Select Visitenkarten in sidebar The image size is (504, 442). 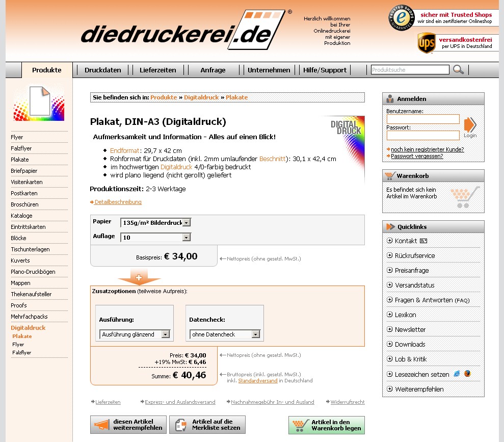26,182
